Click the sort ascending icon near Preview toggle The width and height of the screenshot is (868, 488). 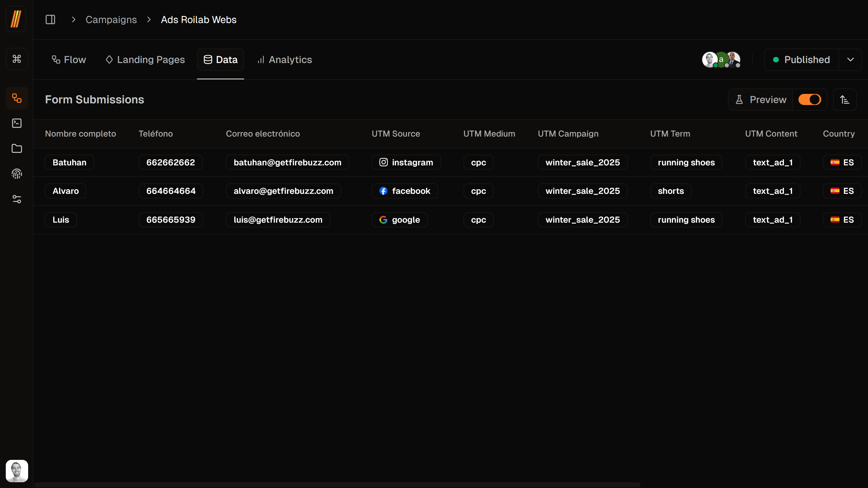coord(845,99)
